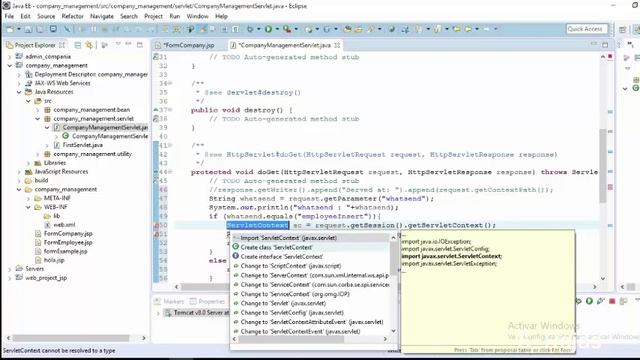Expand the admin_compania project node
Viewport: 640px width, 360px height.
pos(10,57)
